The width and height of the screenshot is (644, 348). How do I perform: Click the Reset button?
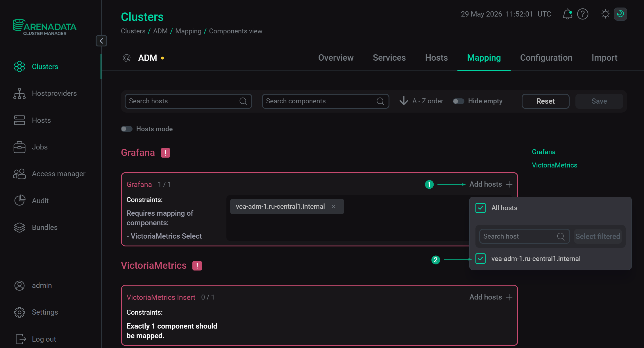(545, 101)
